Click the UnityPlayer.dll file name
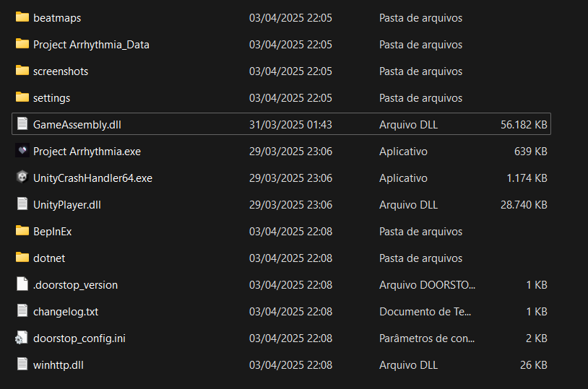Image resolution: width=588 pixels, height=389 pixels. 67,204
